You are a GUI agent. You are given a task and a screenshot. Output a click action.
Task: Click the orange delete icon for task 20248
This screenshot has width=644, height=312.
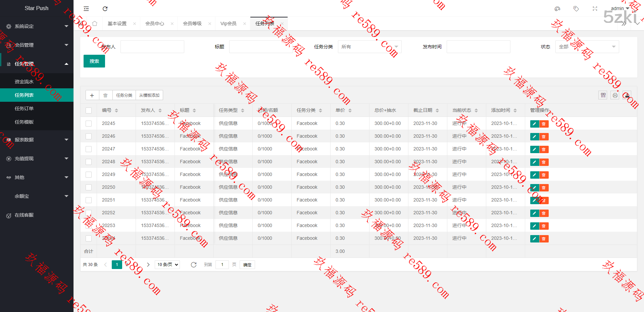pos(544,162)
